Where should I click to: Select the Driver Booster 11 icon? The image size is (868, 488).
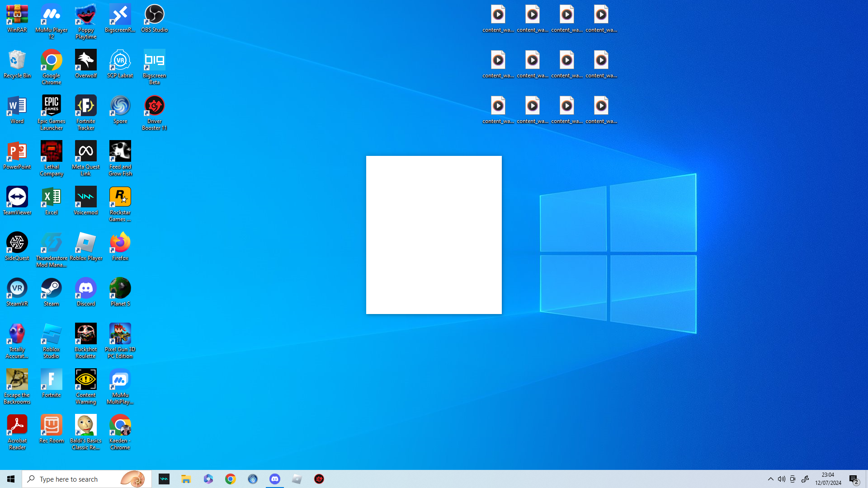(x=154, y=113)
